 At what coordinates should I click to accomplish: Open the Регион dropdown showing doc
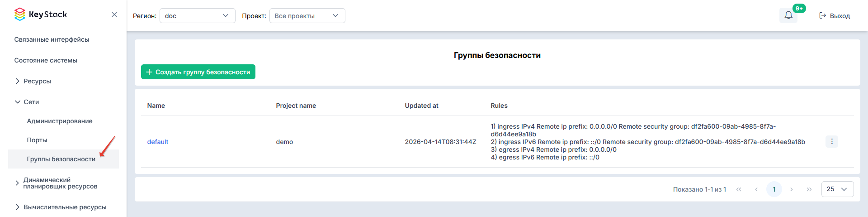(198, 15)
